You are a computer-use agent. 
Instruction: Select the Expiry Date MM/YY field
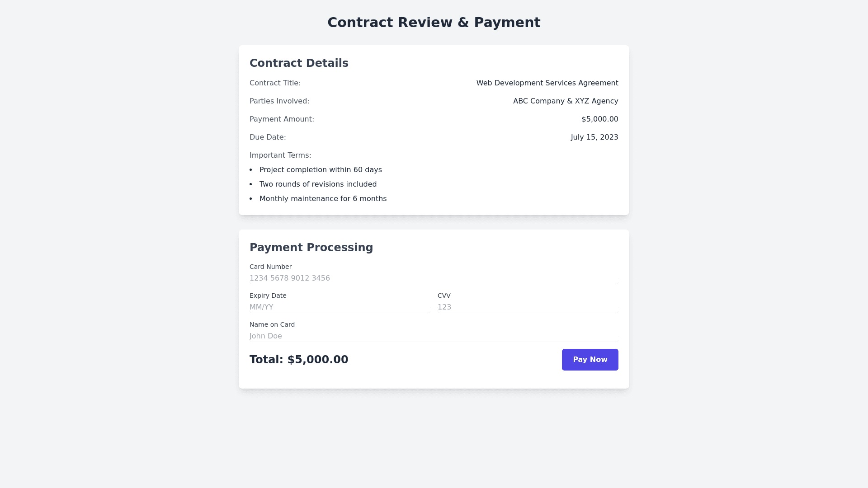pyautogui.click(x=339, y=307)
